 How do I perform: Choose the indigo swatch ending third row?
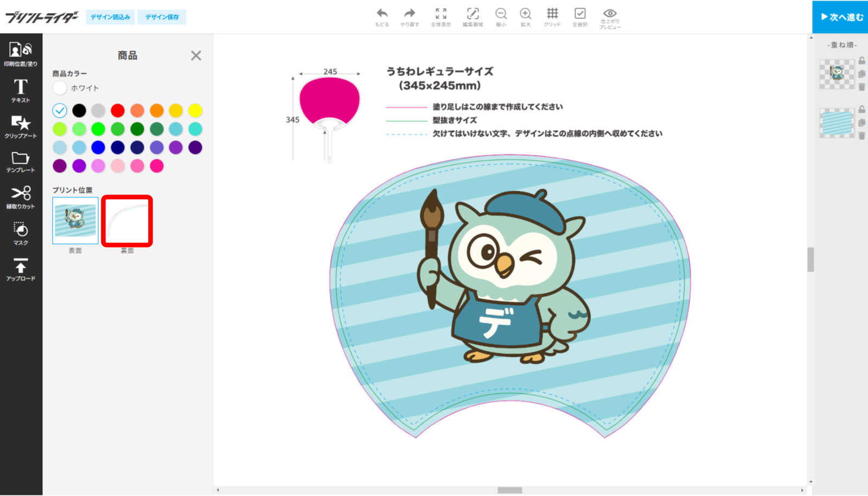195,147
